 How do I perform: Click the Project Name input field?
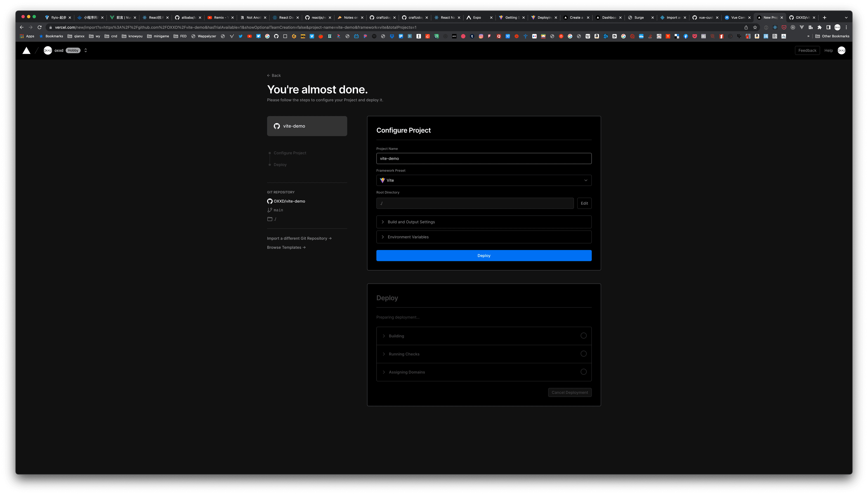pyautogui.click(x=484, y=158)
